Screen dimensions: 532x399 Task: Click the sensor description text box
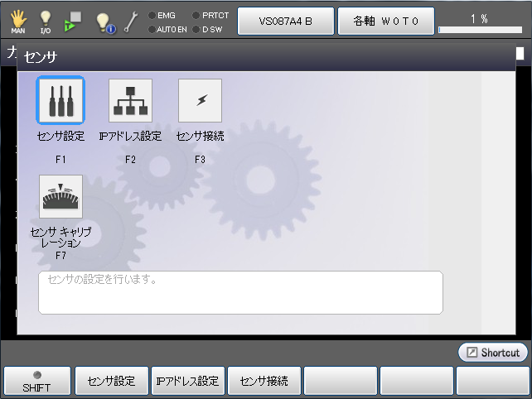[240, 292]
